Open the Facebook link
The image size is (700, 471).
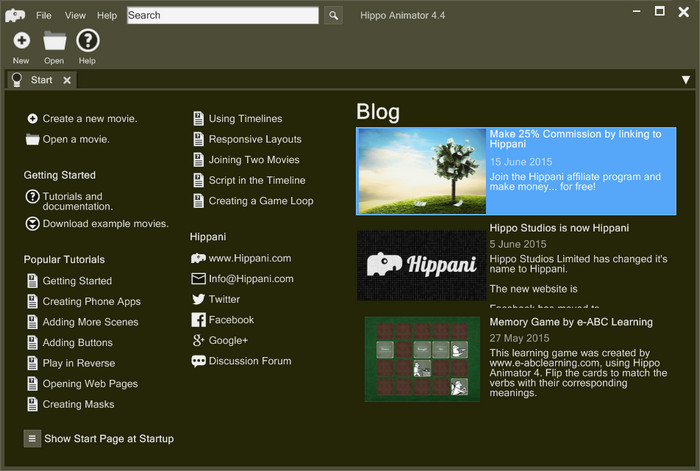tap(231, 320)
